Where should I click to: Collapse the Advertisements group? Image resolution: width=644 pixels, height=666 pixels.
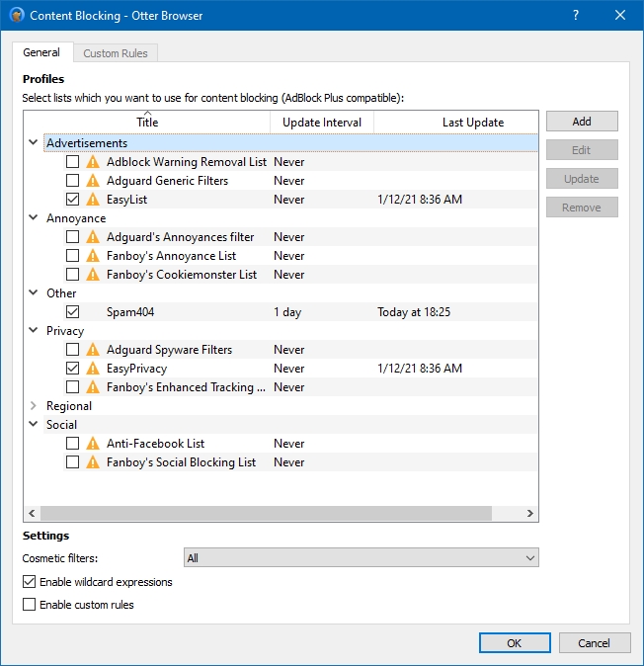coord(34,142)
